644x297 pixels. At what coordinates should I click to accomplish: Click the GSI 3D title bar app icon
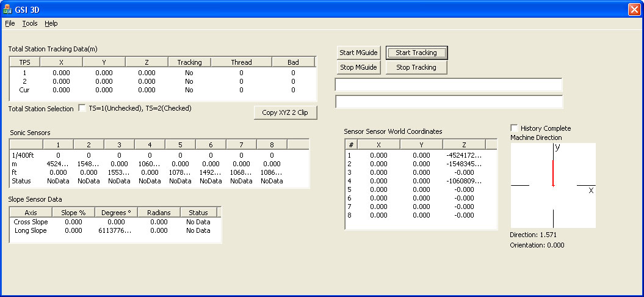coord(7,9)
